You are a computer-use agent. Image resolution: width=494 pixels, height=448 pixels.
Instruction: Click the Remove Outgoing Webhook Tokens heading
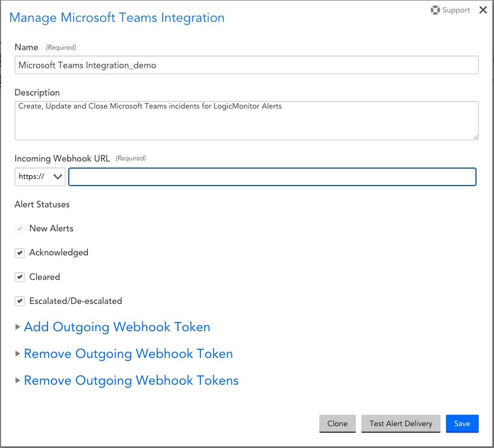click(132, 380)
